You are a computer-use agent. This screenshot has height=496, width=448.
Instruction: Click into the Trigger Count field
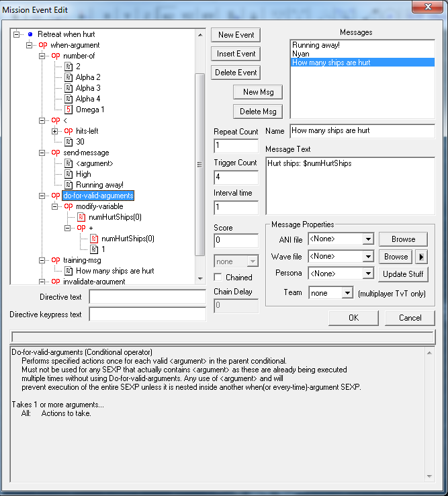(236, 177)
